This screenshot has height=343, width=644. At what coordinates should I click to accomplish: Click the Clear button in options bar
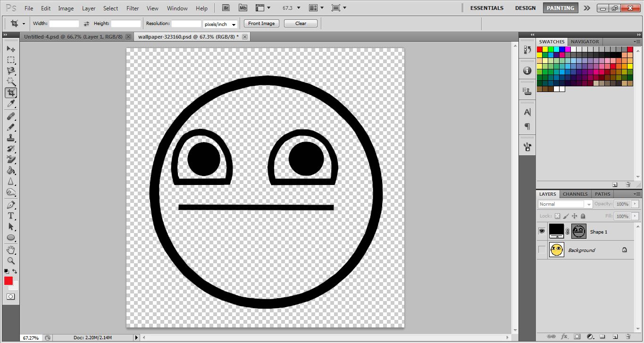301,23
